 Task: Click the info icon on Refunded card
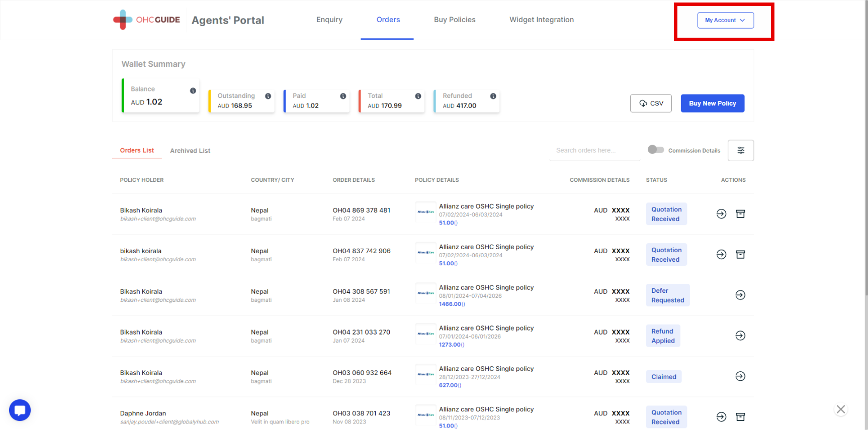[x=493, y=96]
